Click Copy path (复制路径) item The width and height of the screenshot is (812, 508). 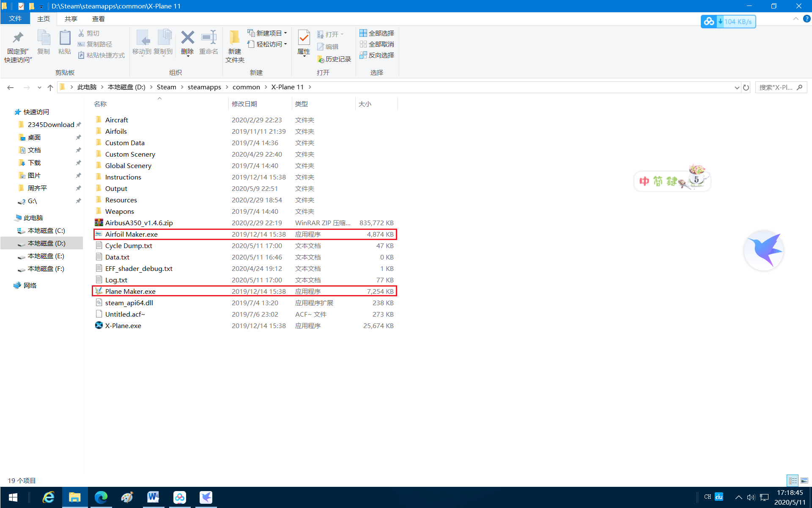[x=95, y=44]
